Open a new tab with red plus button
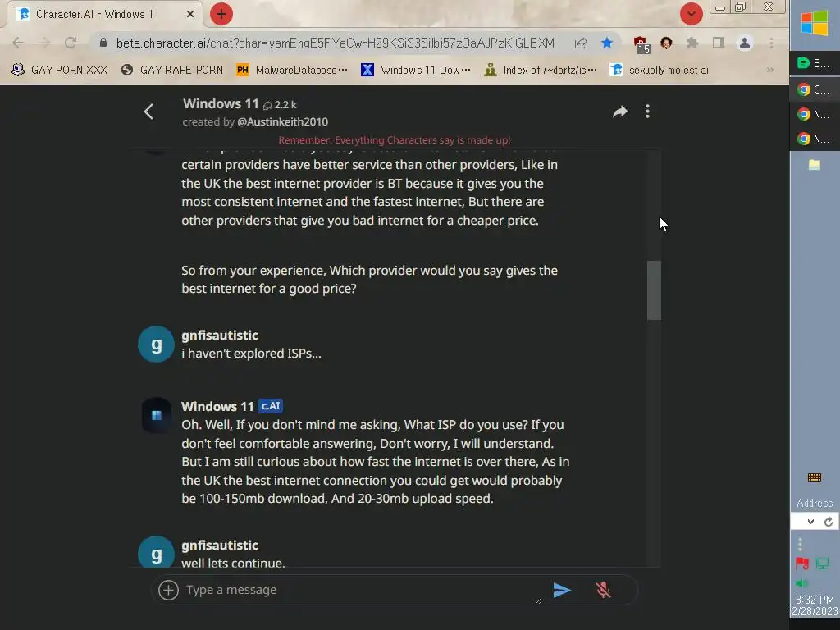The width and height of the screenshot is (840, 630). tap(221, 14)
